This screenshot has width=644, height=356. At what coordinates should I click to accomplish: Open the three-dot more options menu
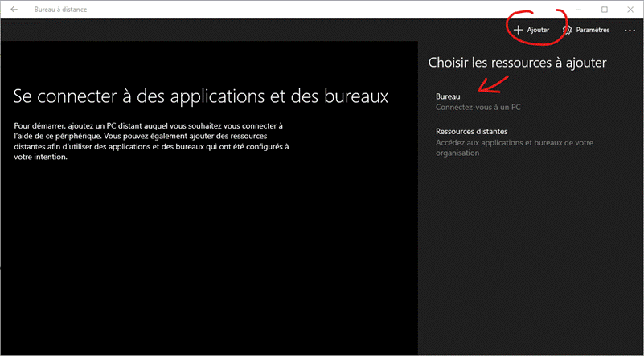[630, 30]
